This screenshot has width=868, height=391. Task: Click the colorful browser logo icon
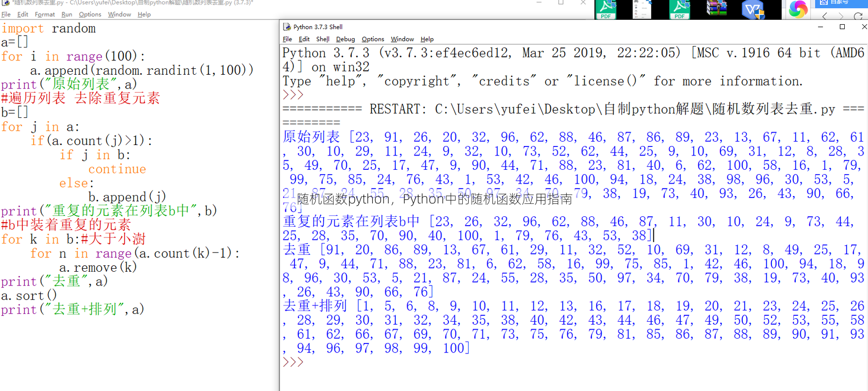point(798,9)
